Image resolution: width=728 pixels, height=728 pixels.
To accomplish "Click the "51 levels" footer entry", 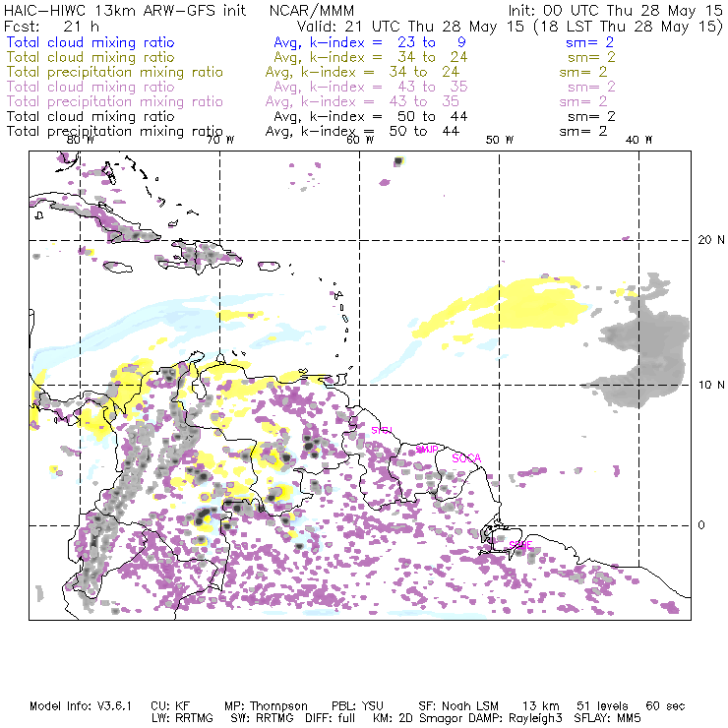I will click(x=602, y=706).
